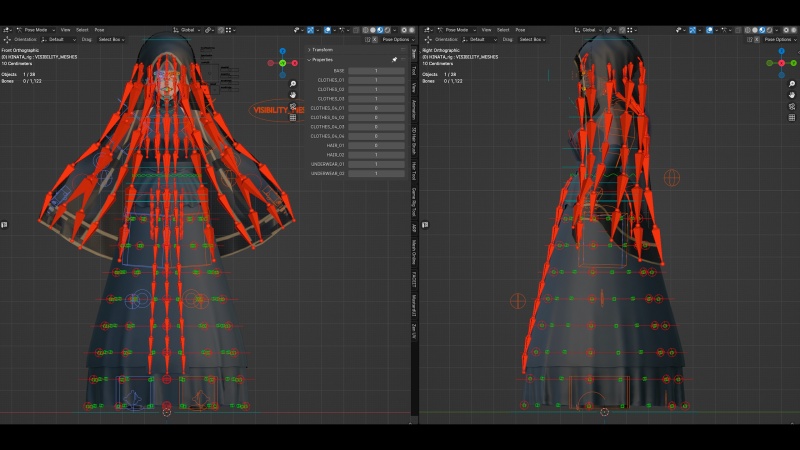
Task: Click the pan hand icon in the left viewport
Action: point(292,94)
